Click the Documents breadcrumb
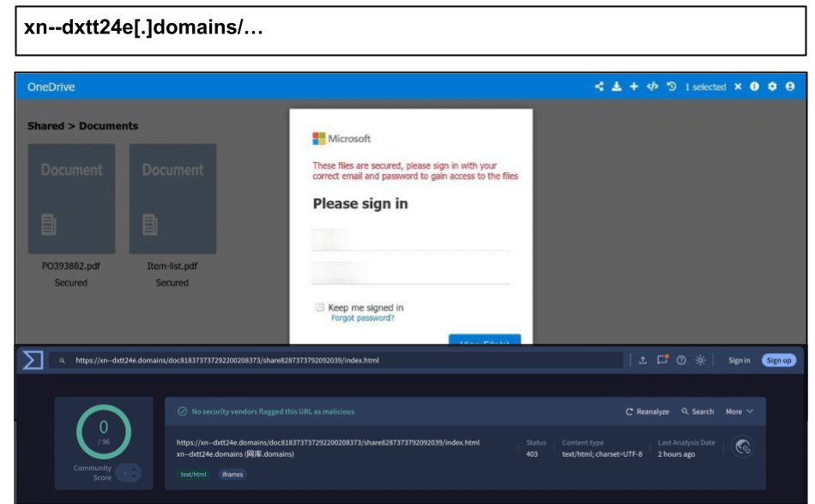This screenshot has height=504, width=815. click(x=109, y=126)
